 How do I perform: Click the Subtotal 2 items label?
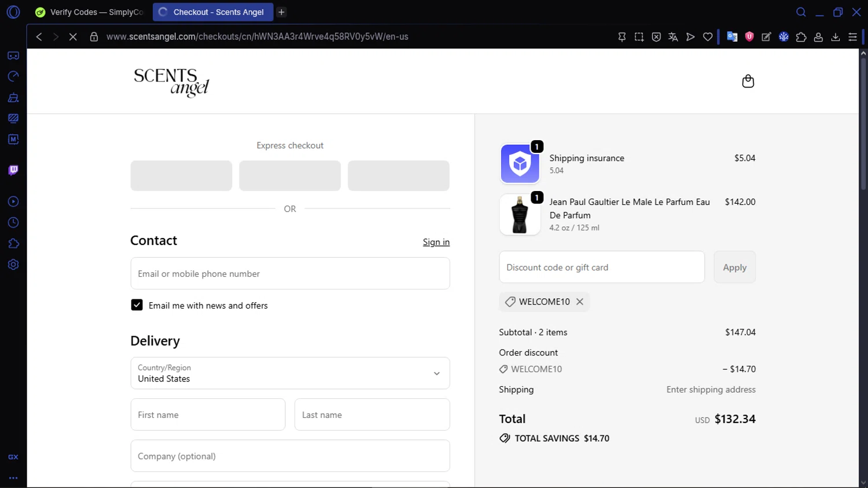click(x=533, y=332)
